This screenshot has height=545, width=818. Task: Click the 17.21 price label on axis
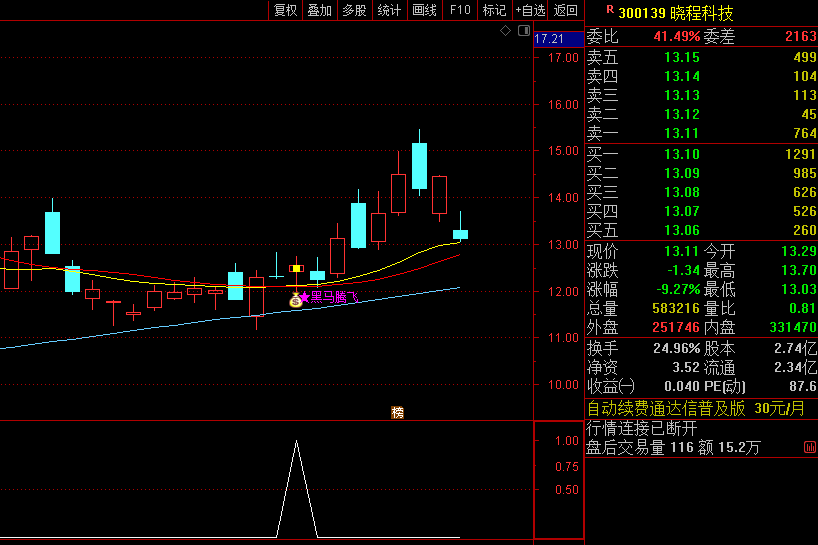tap(549, 39)
